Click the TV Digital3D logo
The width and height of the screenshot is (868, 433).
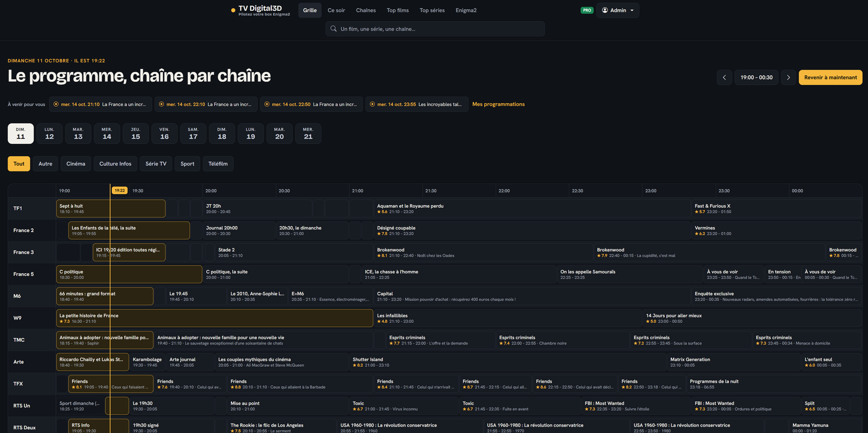point(260,10)
